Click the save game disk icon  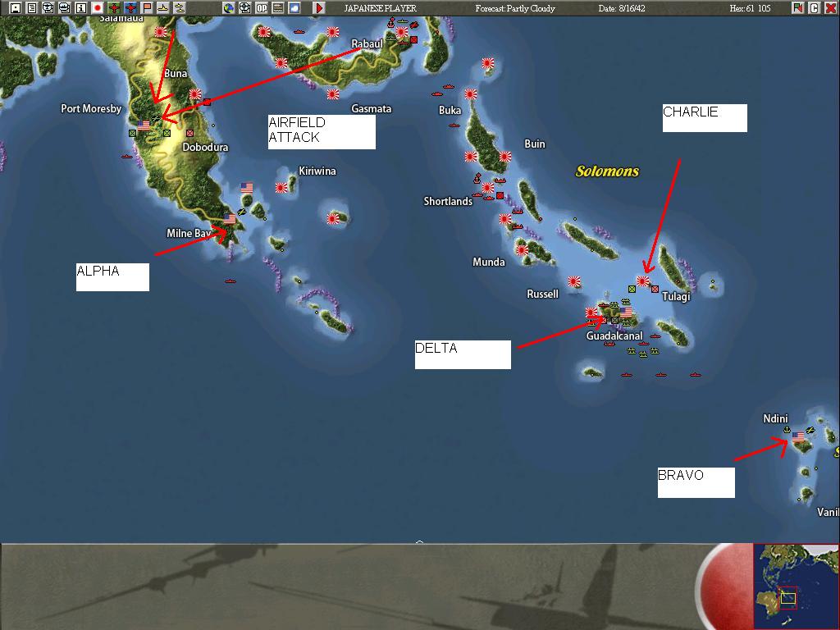[16, 8]
